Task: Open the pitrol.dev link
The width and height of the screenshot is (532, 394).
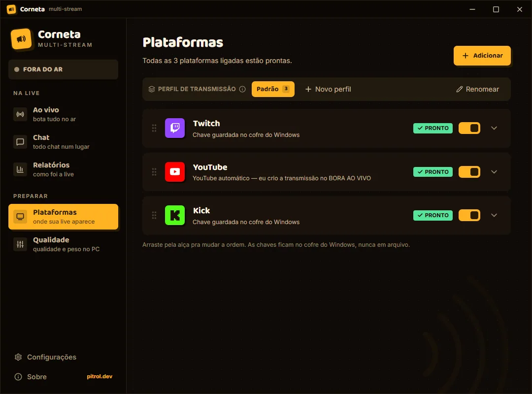Action: point(100,376)
